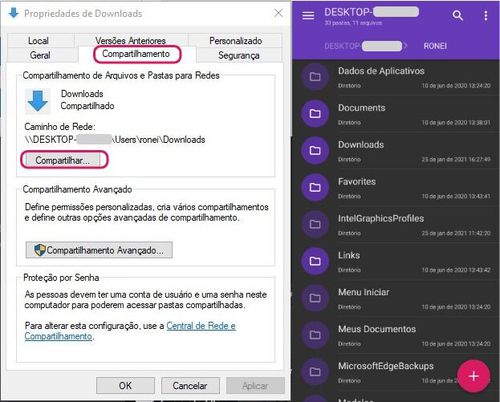Click the large blue Downloads arrow icon
Viewport: 500px width, 402px height.
click(x=38, y=101)
